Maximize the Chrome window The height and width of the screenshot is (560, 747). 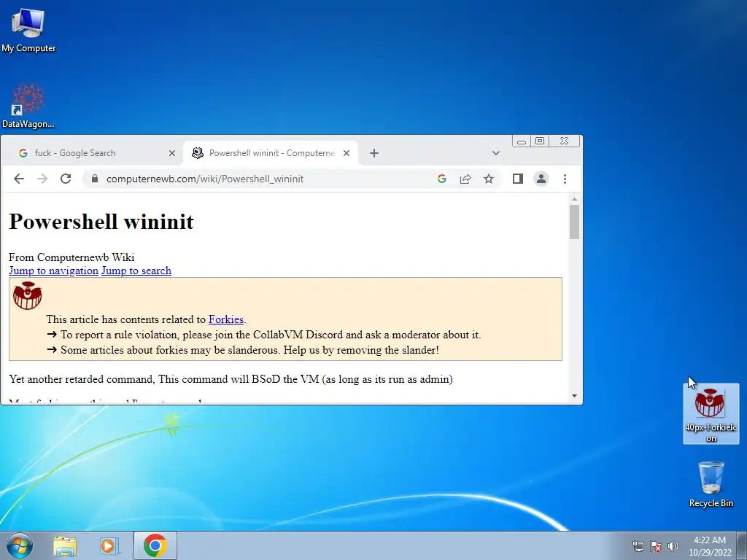point(540,141)
